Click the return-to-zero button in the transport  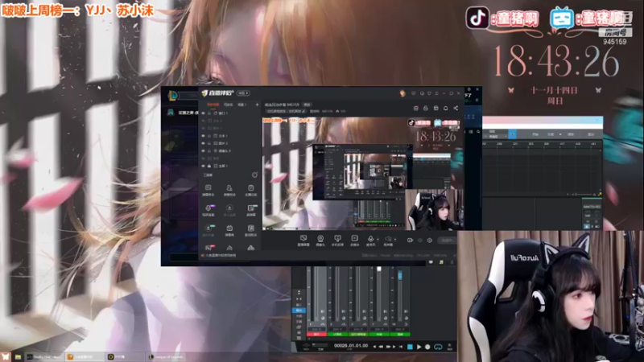401,347
